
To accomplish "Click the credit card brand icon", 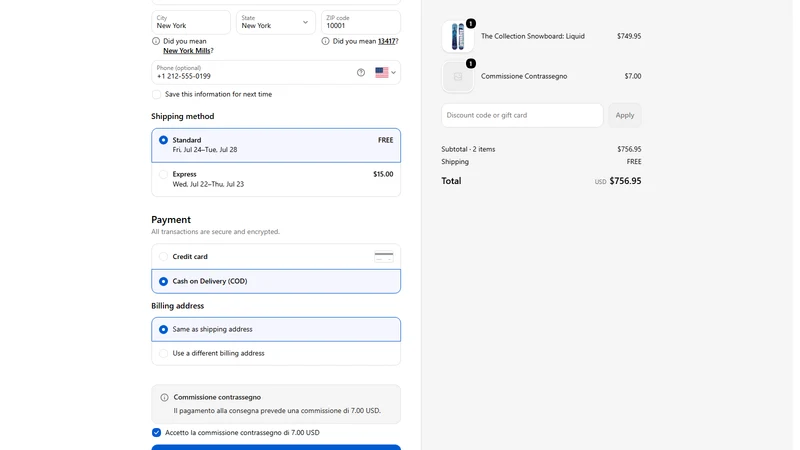I will point(384,257).
